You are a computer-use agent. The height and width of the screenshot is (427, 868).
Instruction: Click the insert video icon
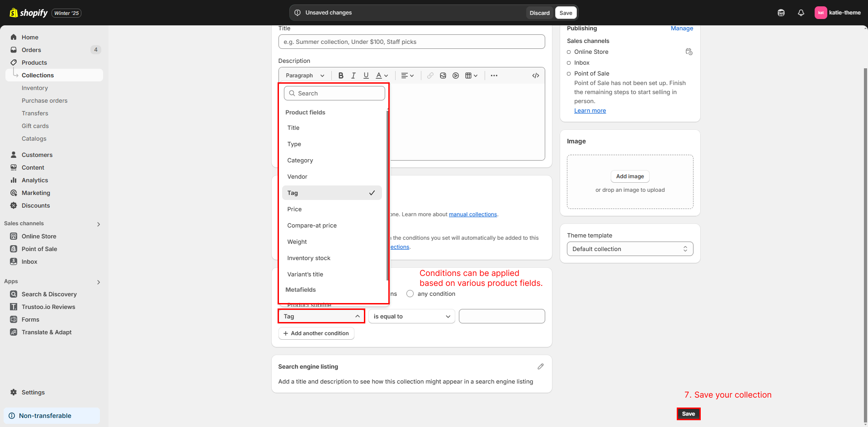456,76
